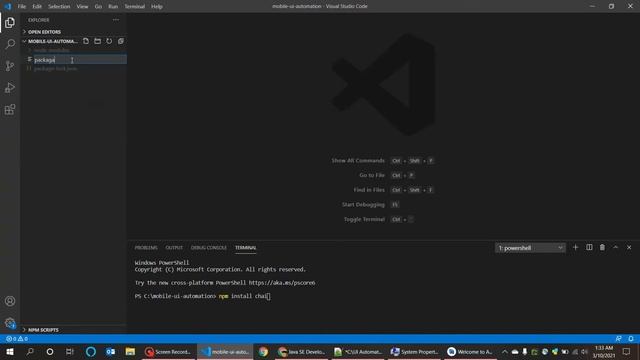
Task: Open the Windows Start menu
Action: (x=10, y=351)
